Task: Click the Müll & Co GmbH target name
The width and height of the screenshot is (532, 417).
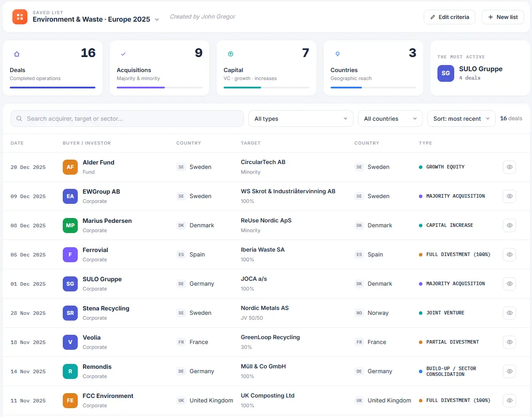Action: pyautogui.click(x=263, y=367)
